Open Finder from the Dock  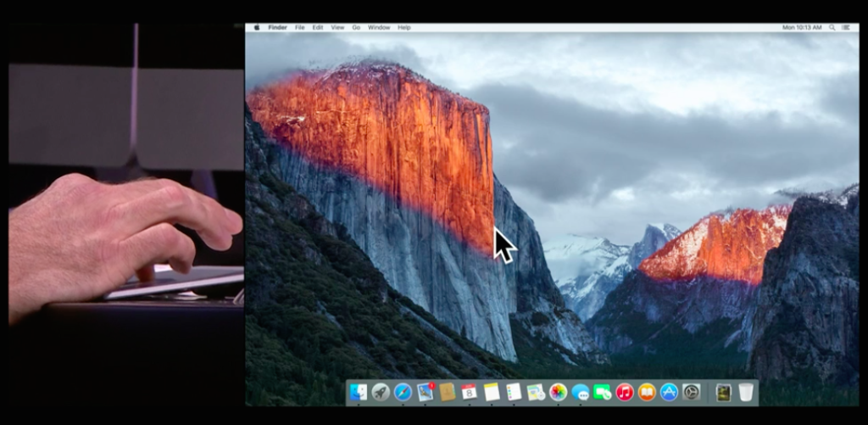tap(359, 392)
